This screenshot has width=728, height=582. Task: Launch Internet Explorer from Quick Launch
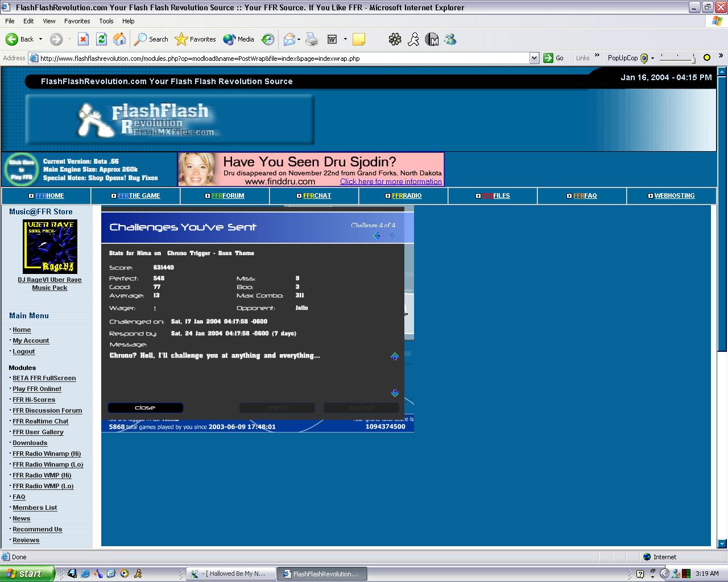(x=85, y=573)
